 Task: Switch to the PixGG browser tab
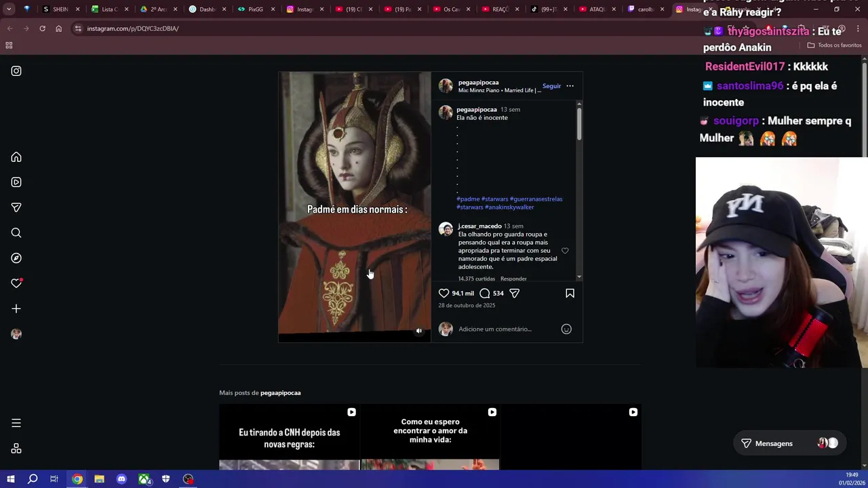pos(256,9)
